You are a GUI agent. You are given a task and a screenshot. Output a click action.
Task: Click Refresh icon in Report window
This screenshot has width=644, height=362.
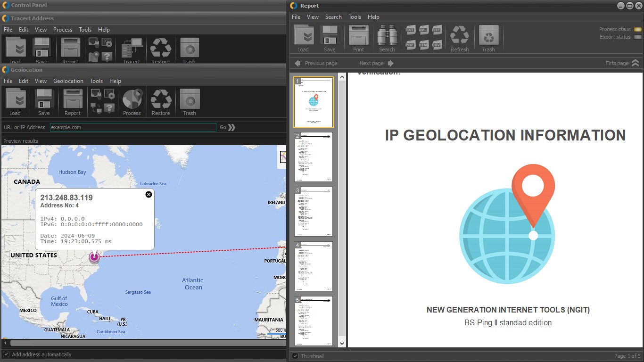tap(460, 35)
